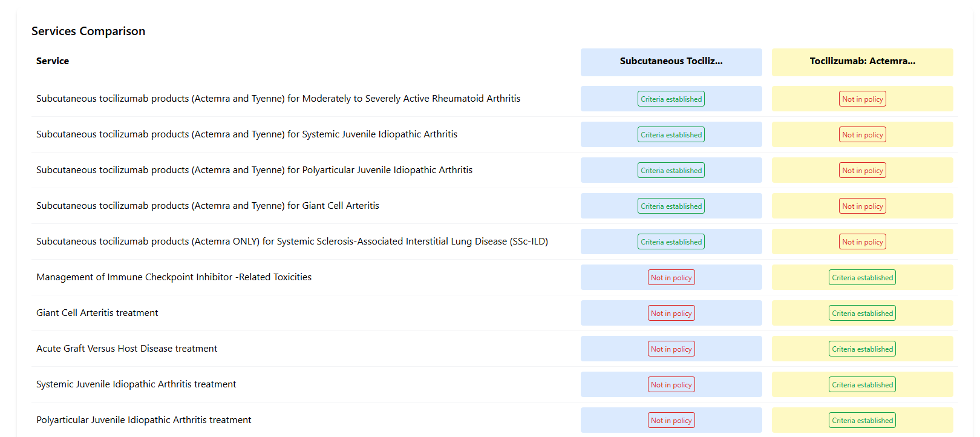Click Not in policy for subcutaneous Polyarticular Juvenile row
The width and height of the screenshot is (980, 437).
click(x=862, y=171)
